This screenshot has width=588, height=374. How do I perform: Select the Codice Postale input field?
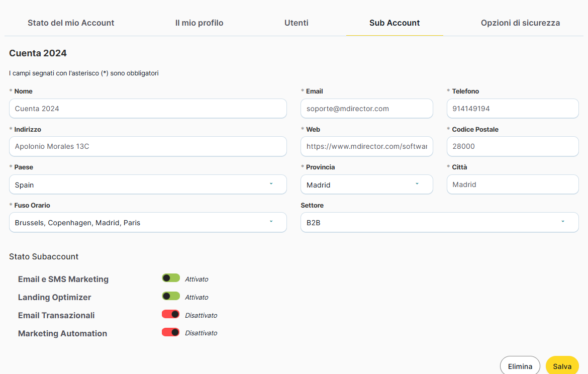coord(513,146)
